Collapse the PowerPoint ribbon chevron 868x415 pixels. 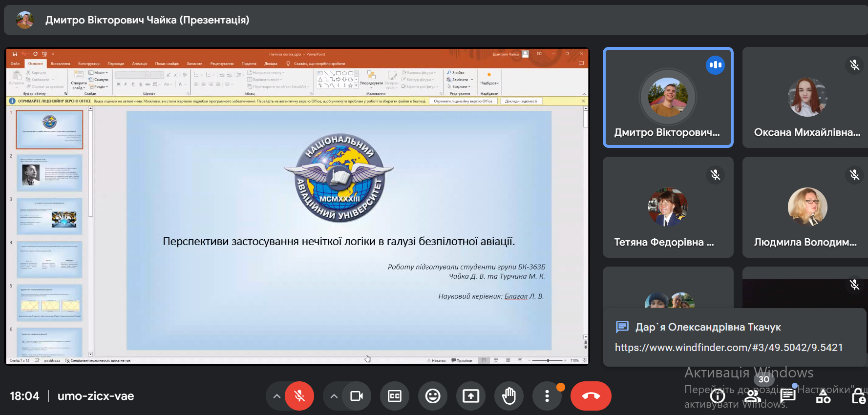(584, 94)
